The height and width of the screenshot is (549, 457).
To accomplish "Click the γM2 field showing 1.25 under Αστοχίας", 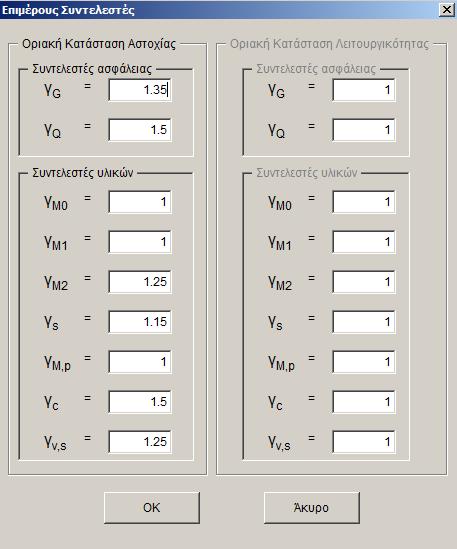I will [140, 282].
